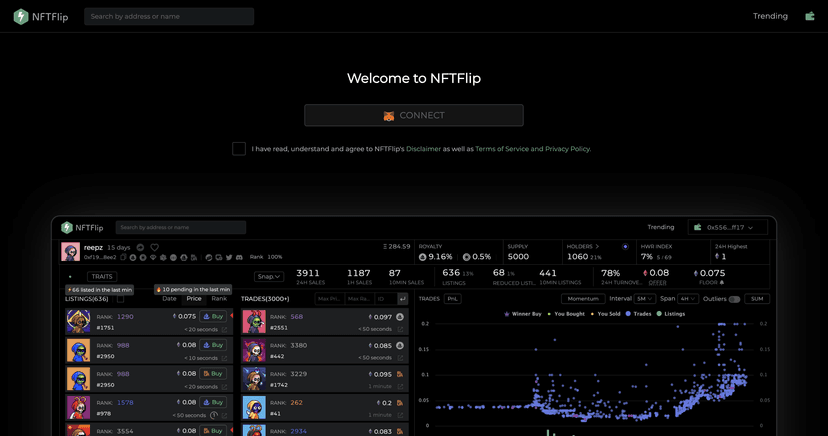
Task: Click the copy address icon after 0xf19...8ee2
Action: (123, 257)
